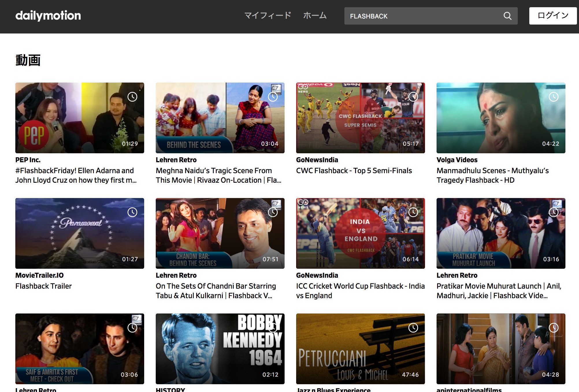
Task: Open Manmadhulu Scenes Tragedy Flashback title
Action: coord(493,175)
